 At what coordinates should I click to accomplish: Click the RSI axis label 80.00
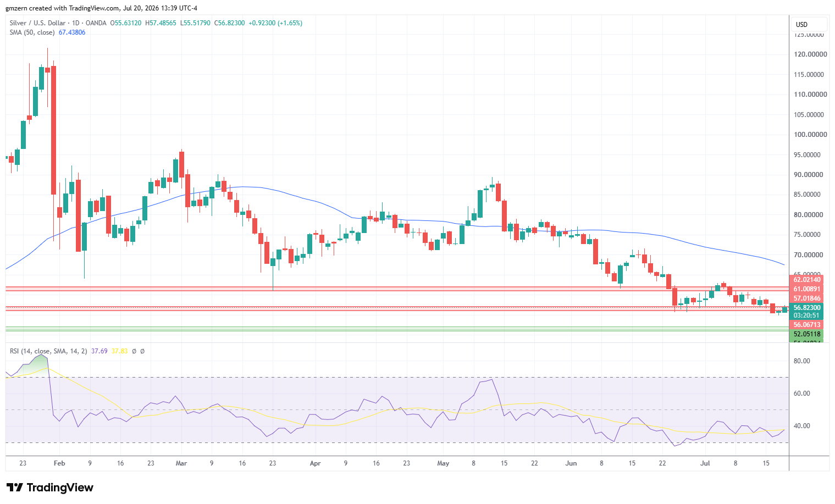802,361
